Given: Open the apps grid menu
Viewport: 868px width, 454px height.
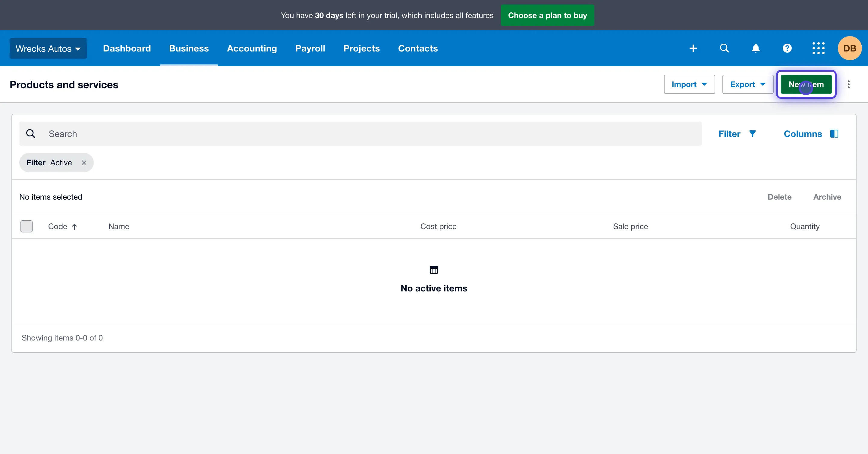Looking at the screenshot, I should (819, 48).
